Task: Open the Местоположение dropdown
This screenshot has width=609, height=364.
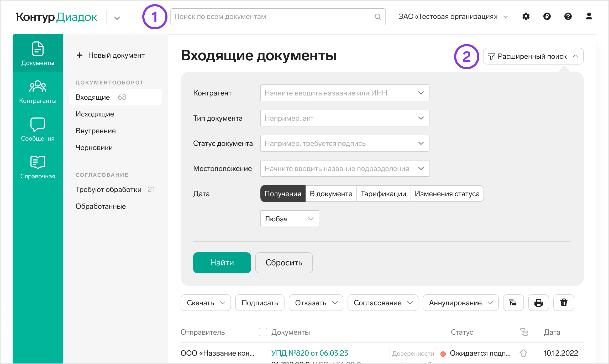Action: coord(345,168)
